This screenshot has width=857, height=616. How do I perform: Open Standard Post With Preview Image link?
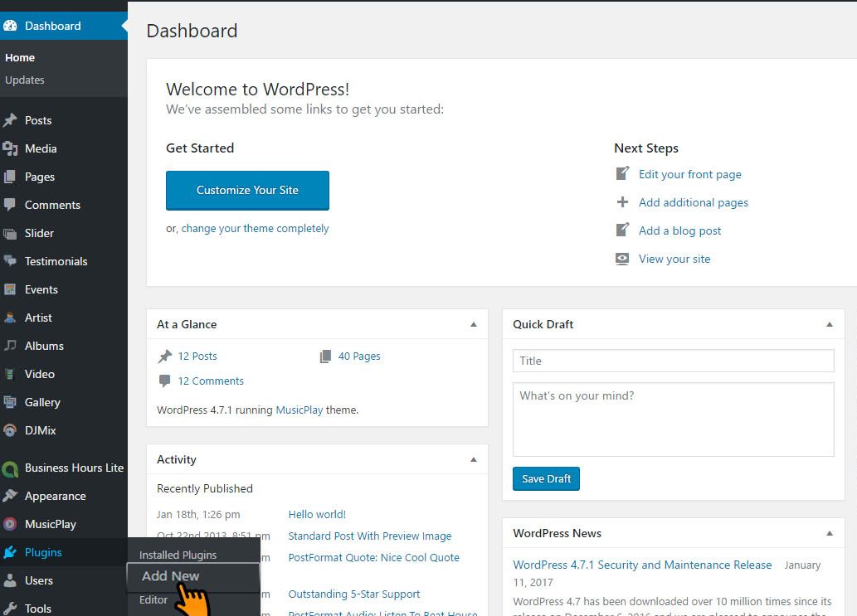[370, 536]
